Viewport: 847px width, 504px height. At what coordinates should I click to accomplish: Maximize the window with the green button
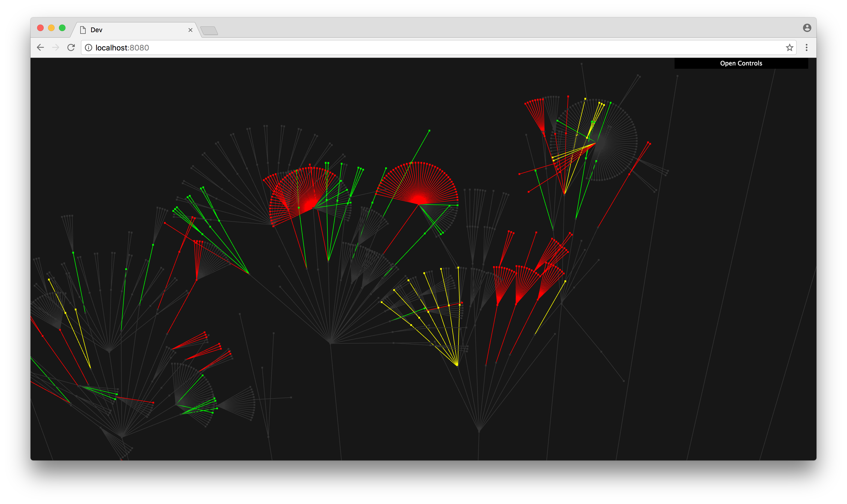(x=62, y=28)
